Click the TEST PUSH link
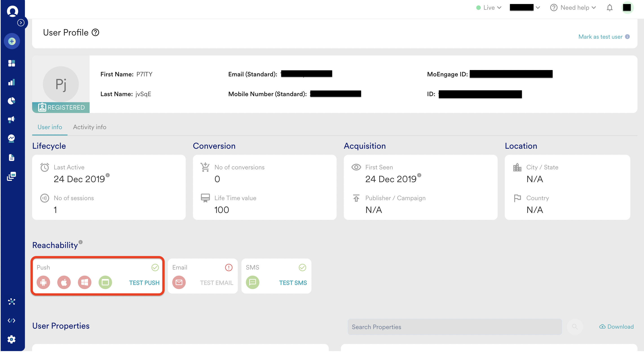The width and height of the screenshot is (644, 354). click(144, 283)
